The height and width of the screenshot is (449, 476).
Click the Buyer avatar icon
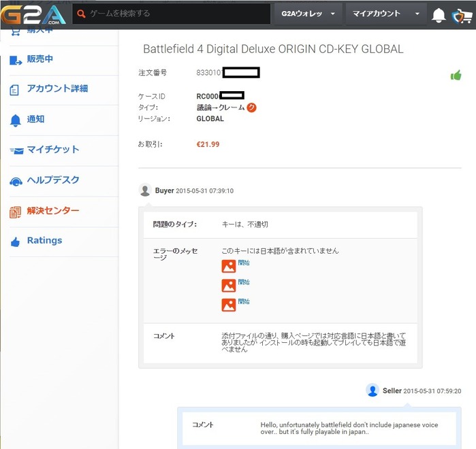pyautogui.click(x=145, y=190)
